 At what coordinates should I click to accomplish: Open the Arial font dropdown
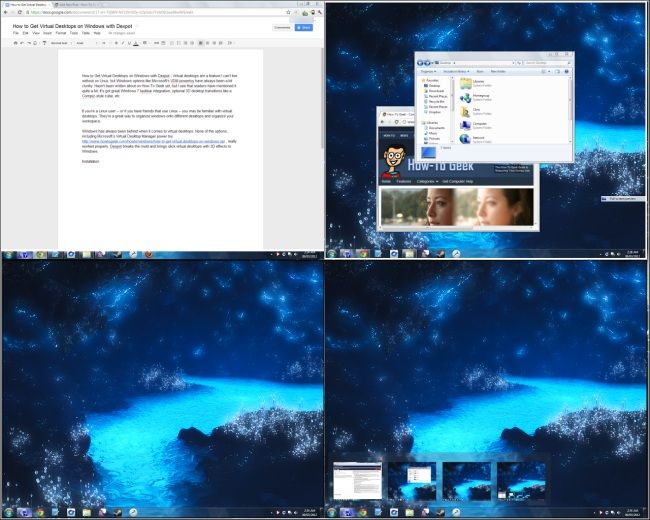pyautogui.click(x=86, y=43)
